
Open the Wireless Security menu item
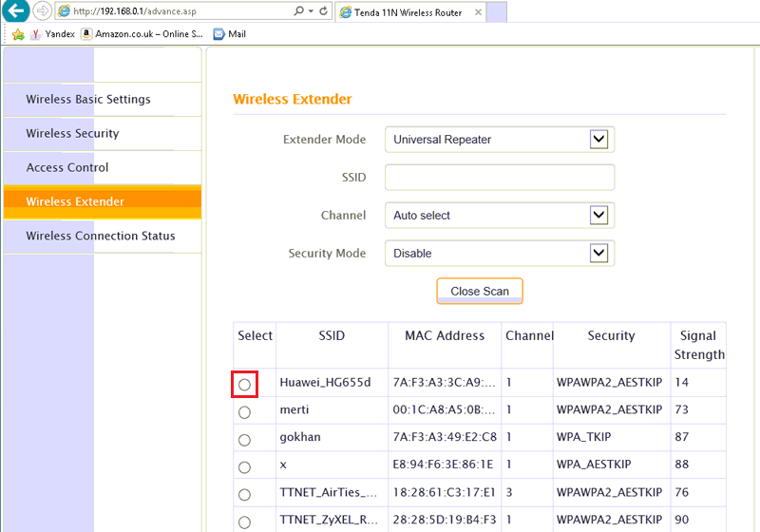coord(72,134)
